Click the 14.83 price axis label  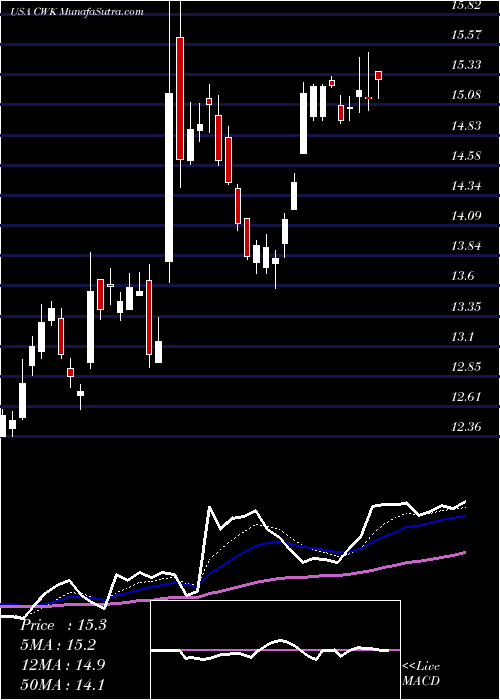(466, 125)
